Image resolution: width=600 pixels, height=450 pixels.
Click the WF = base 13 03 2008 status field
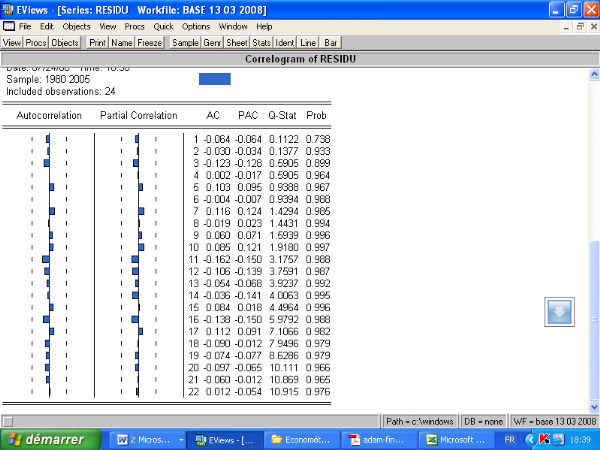pyautogui.click(x=554, y=421)
